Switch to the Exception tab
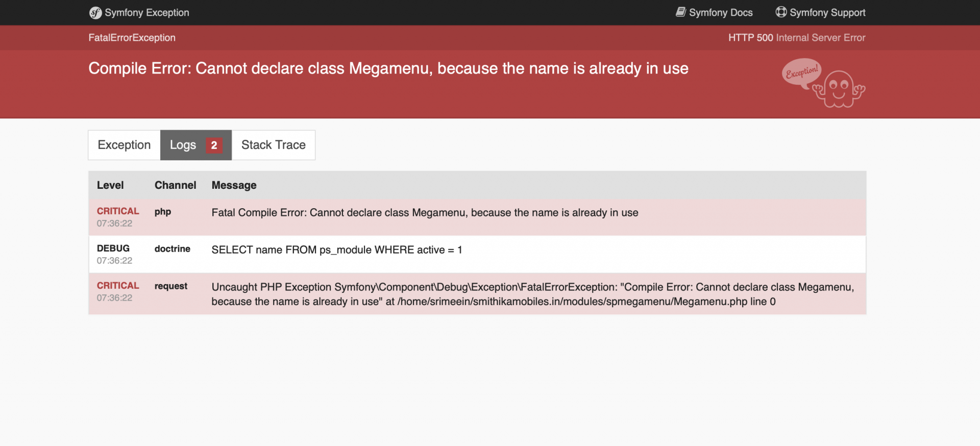The width and height of the screenshot is (980, 446). point(124,145)
